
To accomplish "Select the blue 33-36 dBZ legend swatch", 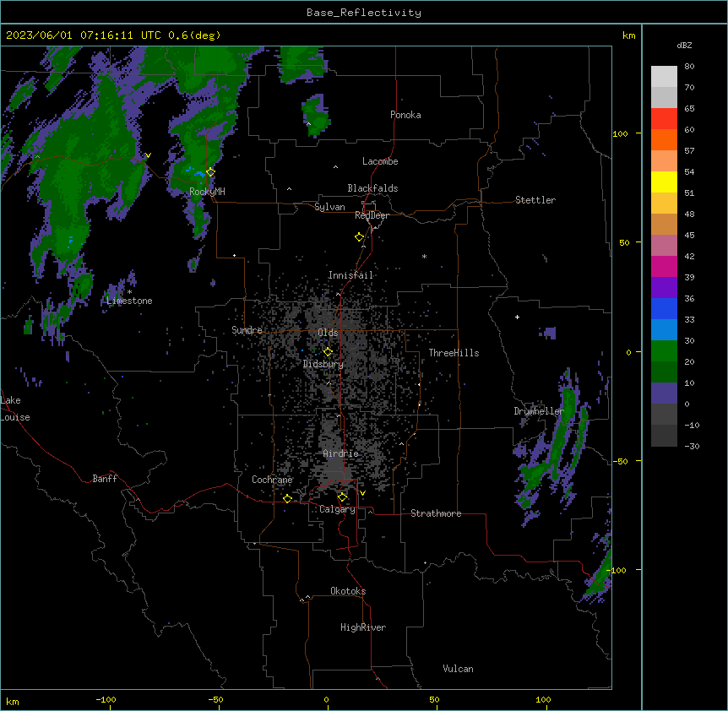I will pos(664,308).
